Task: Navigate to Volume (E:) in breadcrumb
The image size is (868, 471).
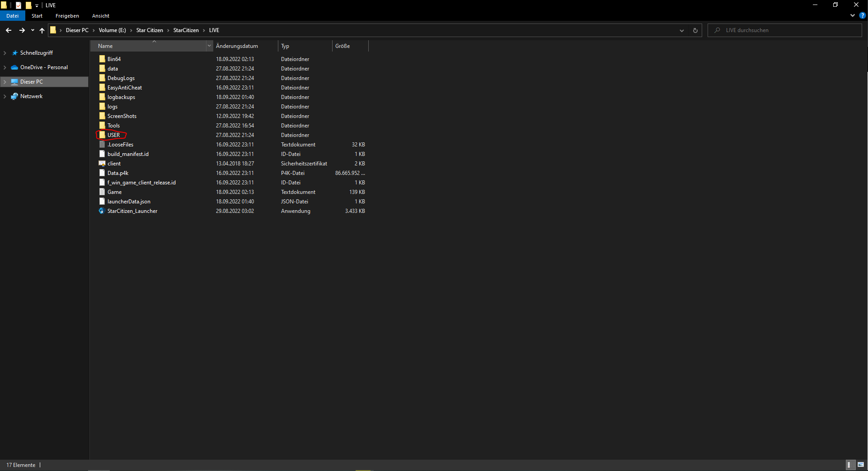Action: pos(113,30)
